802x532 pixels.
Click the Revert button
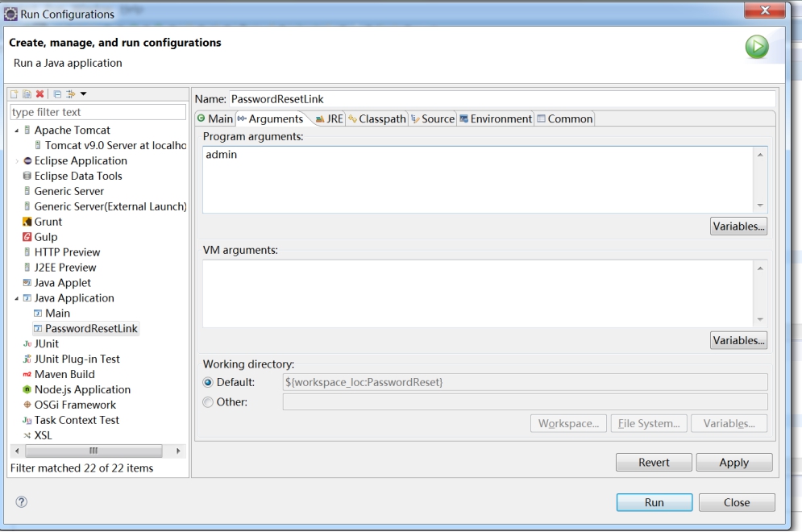654,463
